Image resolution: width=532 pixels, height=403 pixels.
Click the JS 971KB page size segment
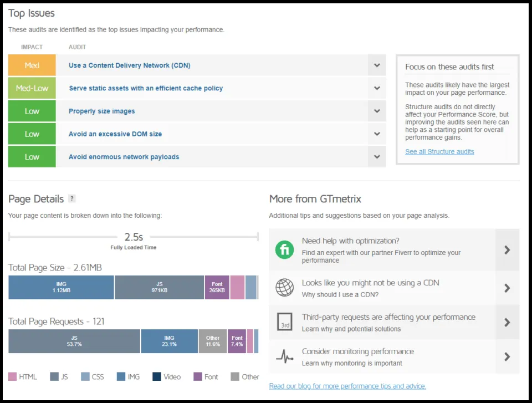click(x=160, y=287)
